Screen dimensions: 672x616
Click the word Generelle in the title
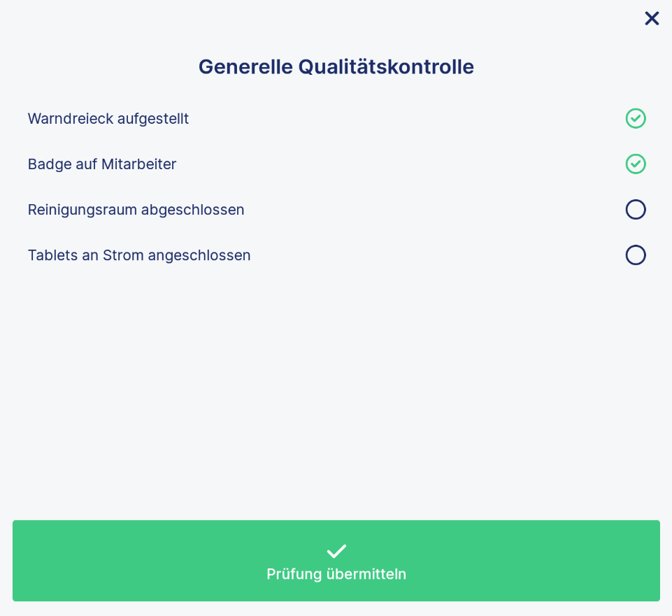click(x=245, y=67)
